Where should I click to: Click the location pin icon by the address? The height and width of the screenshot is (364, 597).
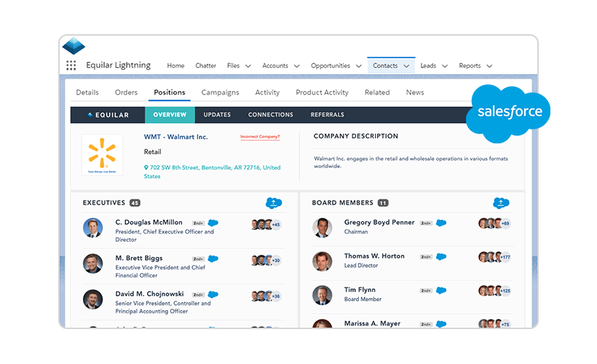(x=146, y=167)
